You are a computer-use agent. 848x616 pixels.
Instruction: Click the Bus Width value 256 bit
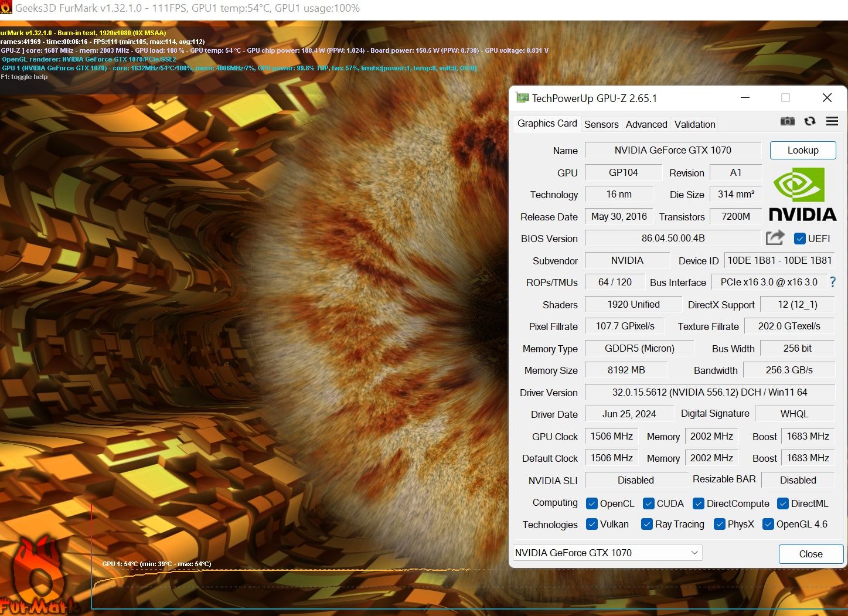coord(797,348)
